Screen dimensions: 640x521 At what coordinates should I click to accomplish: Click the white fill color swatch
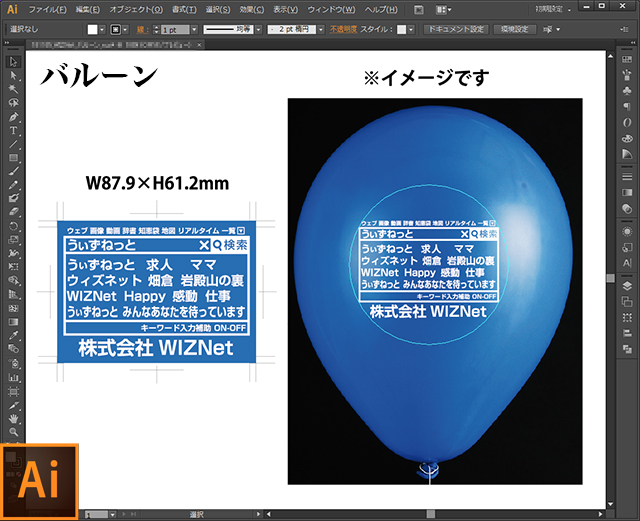[93, 29]
